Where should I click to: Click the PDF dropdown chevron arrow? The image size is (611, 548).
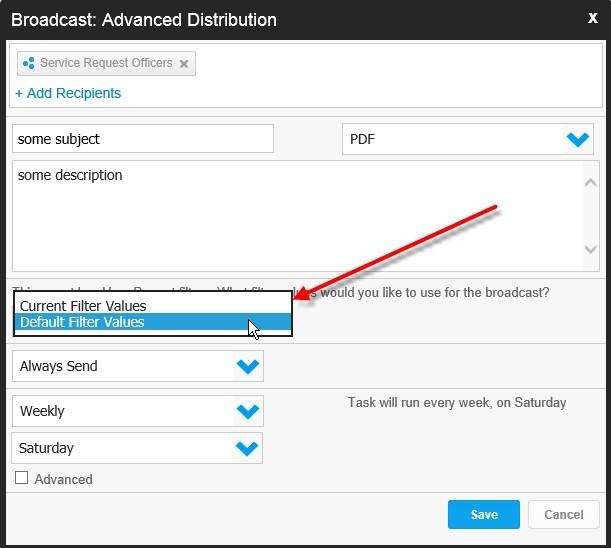point(578,140)
